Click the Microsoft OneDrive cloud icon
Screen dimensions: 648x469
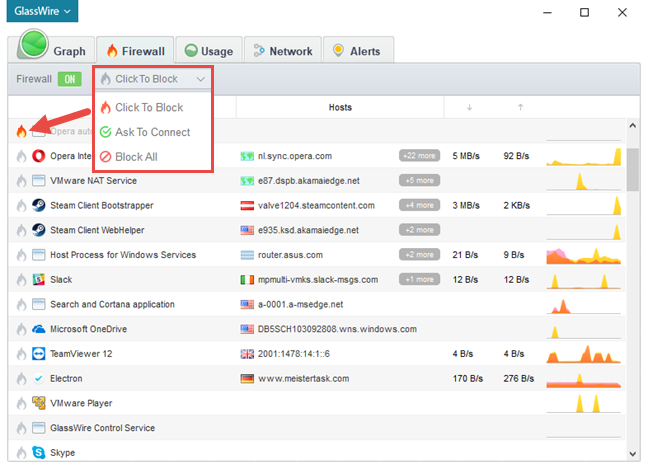click(39, 329)
